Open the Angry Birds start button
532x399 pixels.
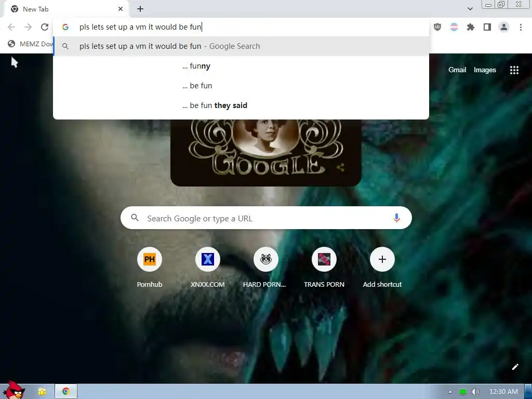(14, 390)
